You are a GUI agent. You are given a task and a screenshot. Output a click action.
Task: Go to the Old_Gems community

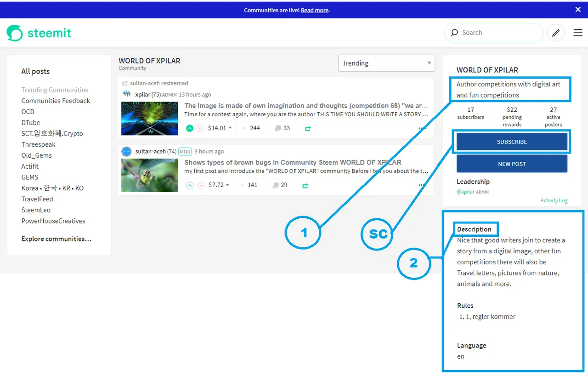tap(36, 155)
